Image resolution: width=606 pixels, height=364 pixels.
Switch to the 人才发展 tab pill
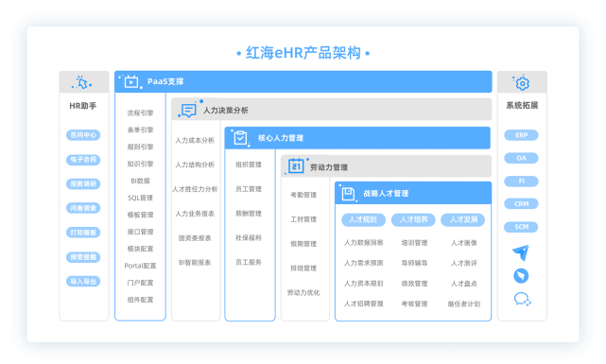(x=463, y=219)
